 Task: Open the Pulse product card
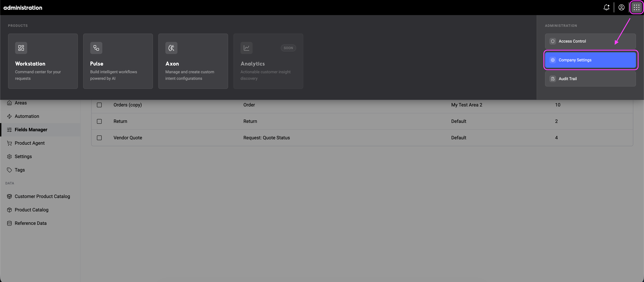pyautogui.click(x=118, y=61)
